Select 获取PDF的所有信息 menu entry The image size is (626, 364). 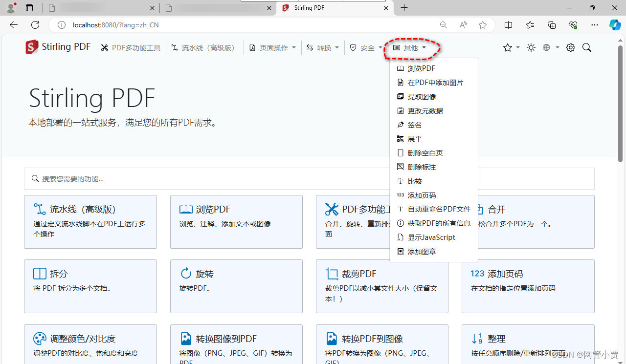click(x=434, y=223)
